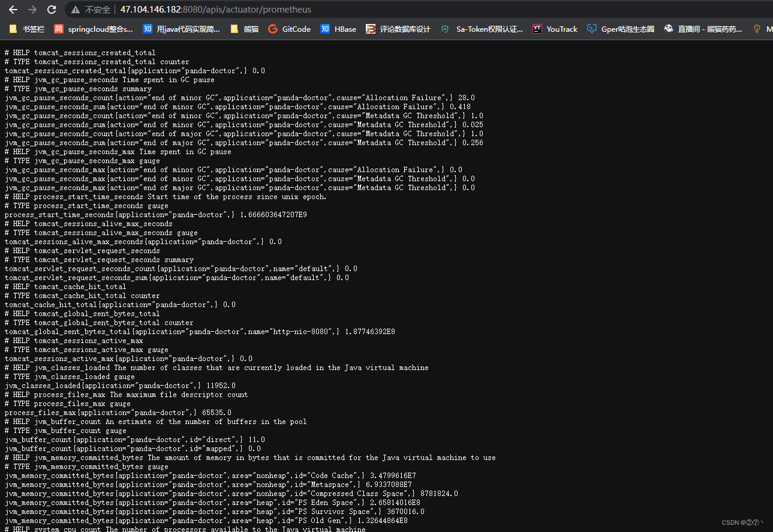Click jvm_memory_committed_bytes PS Survivor Space line
Image resolution: width=773 pixels, height=532 pixels.
215,512
